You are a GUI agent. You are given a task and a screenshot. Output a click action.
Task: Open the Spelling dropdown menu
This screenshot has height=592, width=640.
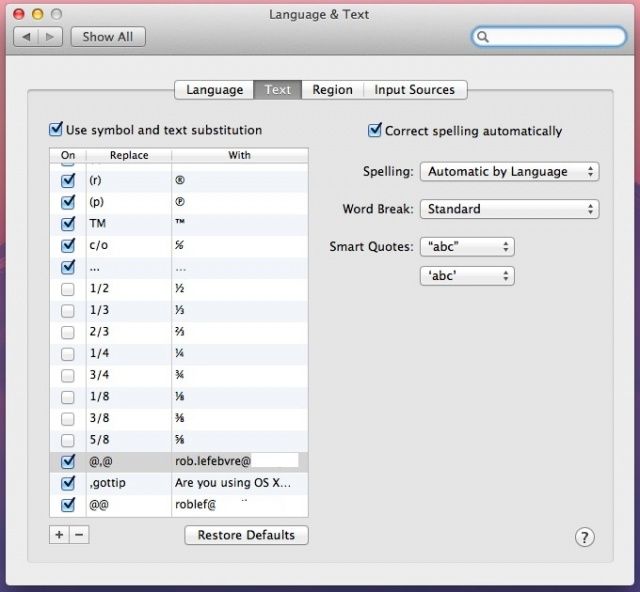click(509, 172)
